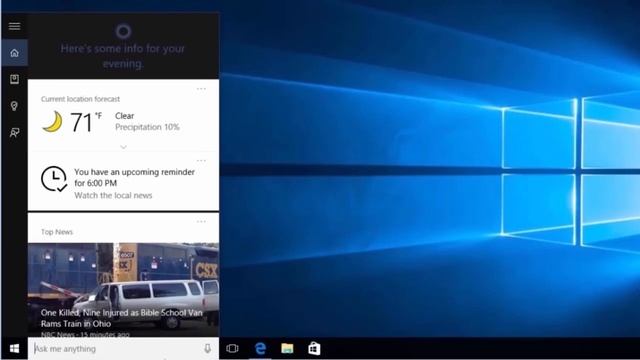Click the microphone icon in the search box
Screen dimensions: 640x360
(x=207, y=349)
